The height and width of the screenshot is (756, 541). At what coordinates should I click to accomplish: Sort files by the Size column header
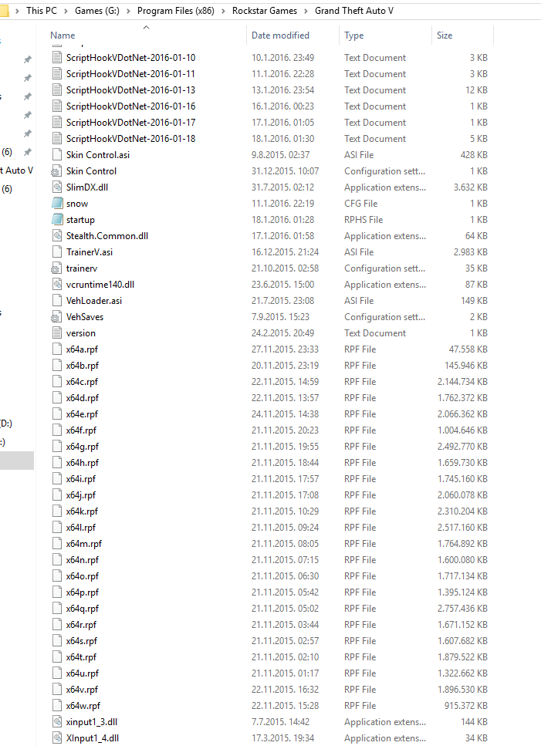(x=445, y=35)
